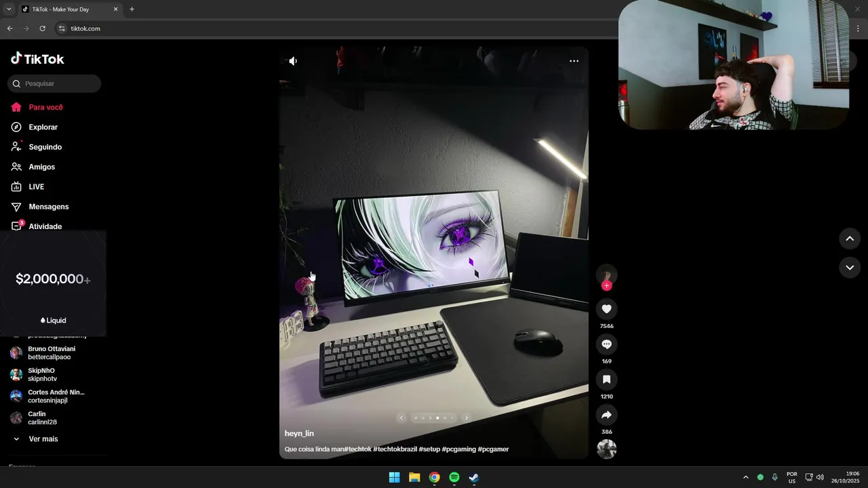The width and height of the screenshot is (868, 488).
Task: Open the Windows Start menu
Action: coord(394,477)
